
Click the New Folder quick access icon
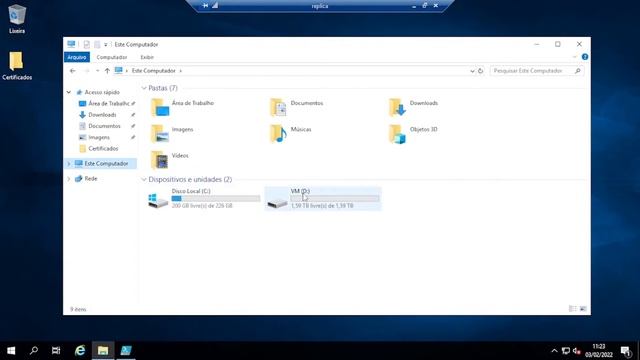coord(97,44)
